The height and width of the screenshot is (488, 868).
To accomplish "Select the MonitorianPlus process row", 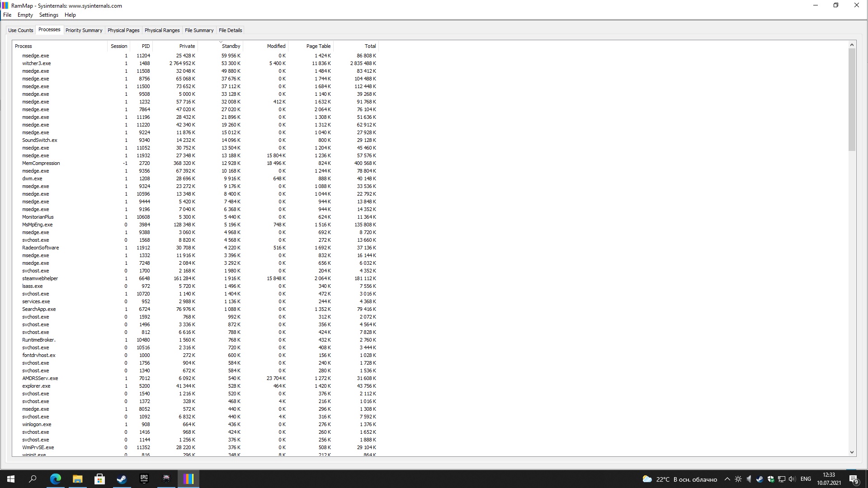I will pyautogui.click(x=195, y=217).
